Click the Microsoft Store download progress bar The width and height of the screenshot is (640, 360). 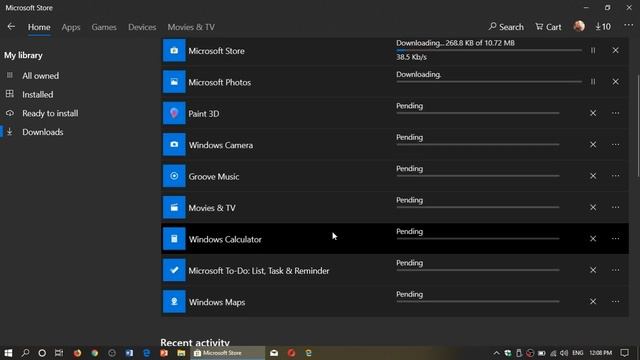(x=489, y=50)
